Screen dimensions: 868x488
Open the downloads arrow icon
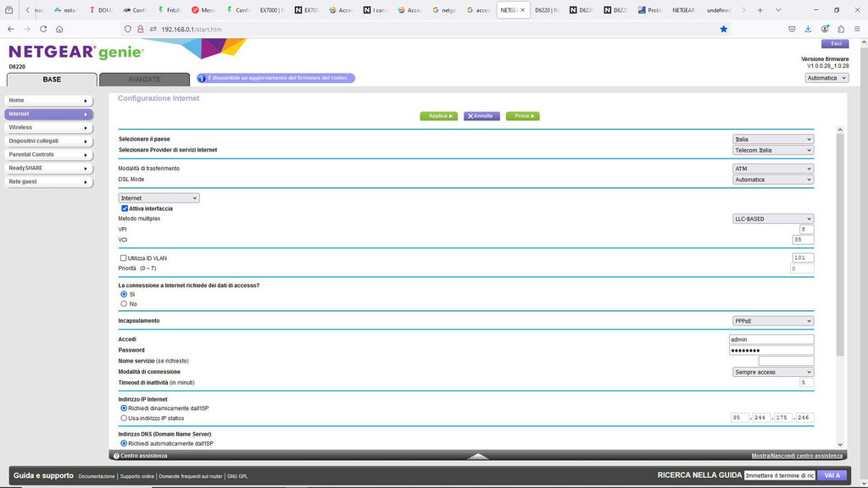coord(808,30)
